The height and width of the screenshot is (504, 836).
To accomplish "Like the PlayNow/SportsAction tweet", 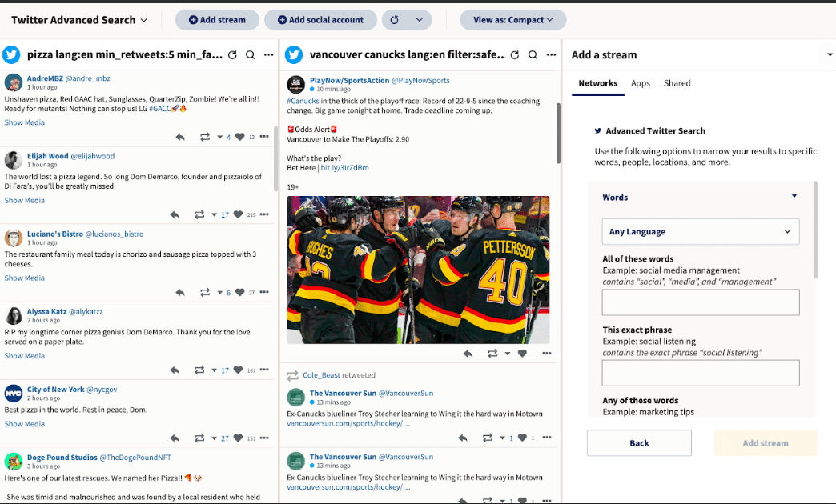I will pyautogui.click(x=522, y=354).
